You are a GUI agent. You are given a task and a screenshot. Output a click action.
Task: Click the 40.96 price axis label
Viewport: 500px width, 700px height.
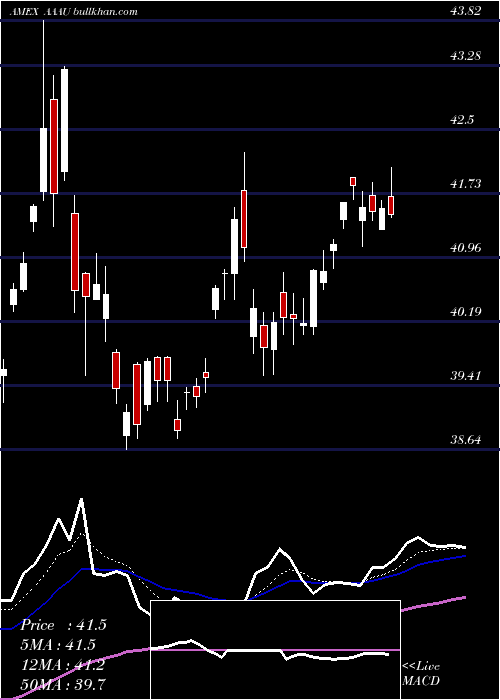[466, 248]
